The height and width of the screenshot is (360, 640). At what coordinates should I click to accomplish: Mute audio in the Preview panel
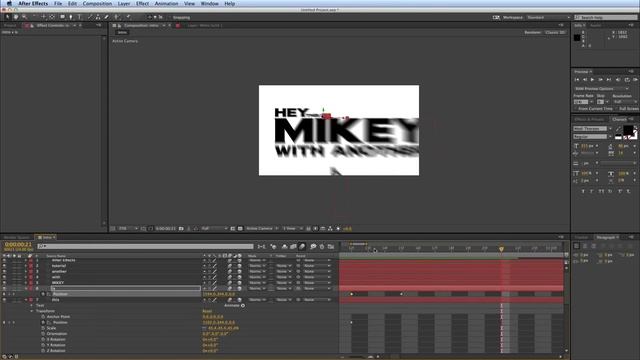coord(618,80)
